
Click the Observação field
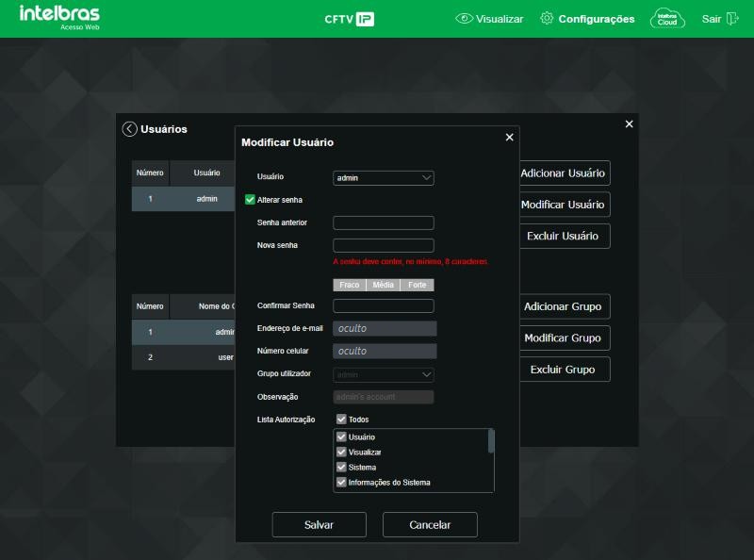click(x=384, y=397)
